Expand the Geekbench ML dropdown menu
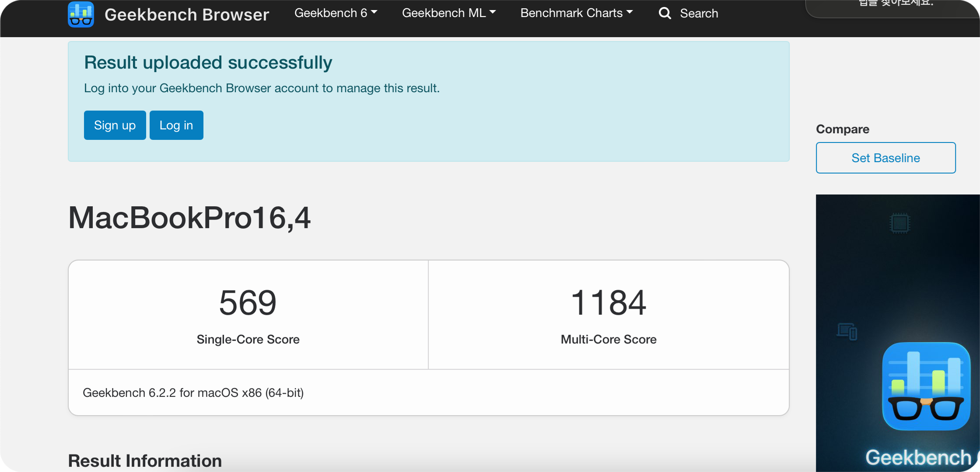 [449, 13]
